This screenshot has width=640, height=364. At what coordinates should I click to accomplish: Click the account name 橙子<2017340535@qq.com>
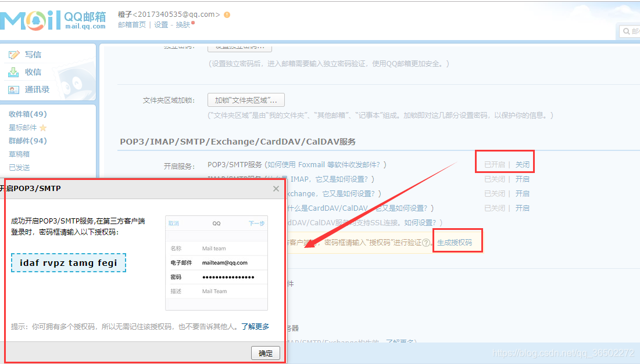[169, 15]
